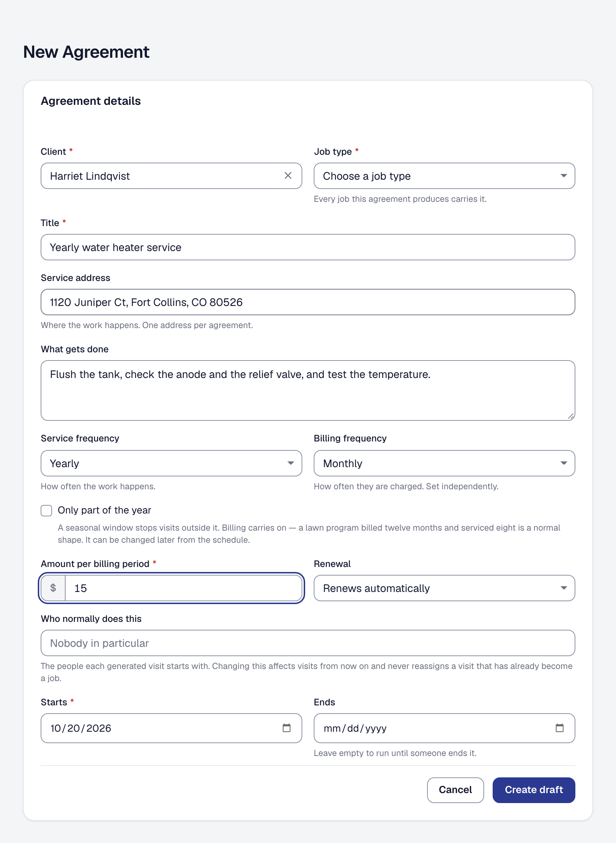Screen dimensions: 616x843
Task: Click the Job type dropdown arrow
Action: pos(564,176)
